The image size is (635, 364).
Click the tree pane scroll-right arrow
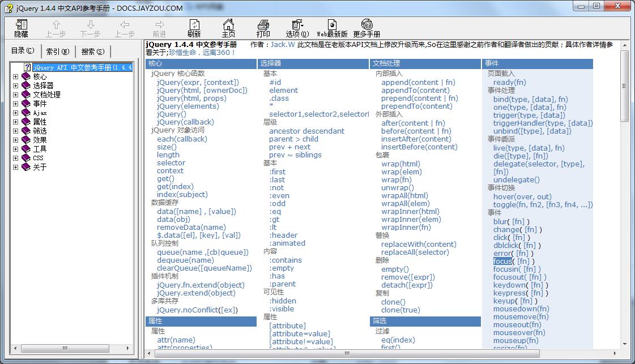[128, 348]
